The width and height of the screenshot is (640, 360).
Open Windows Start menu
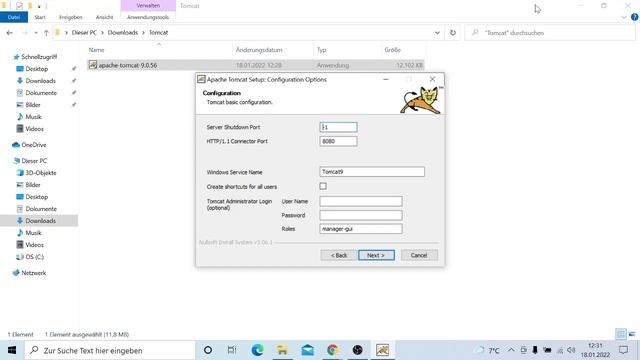click(11, 350)
